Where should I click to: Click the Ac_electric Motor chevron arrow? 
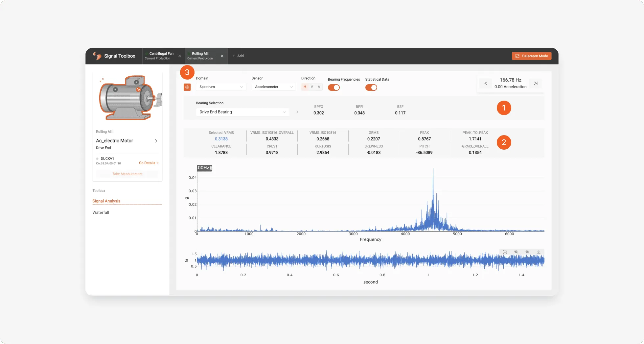(156, 141)
